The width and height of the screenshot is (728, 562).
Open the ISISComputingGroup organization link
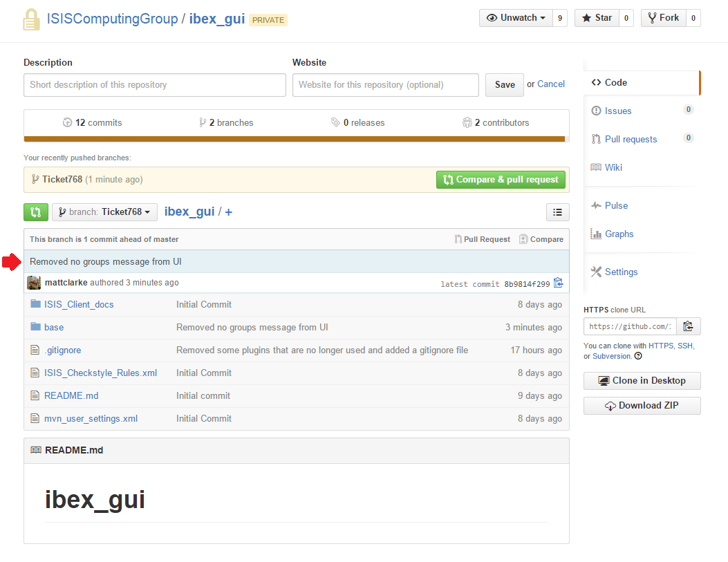click(113, 19)
